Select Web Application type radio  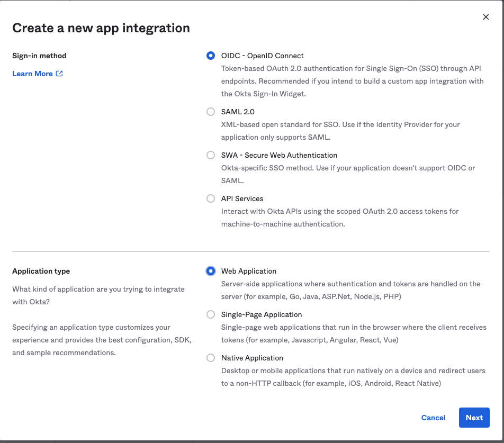coord(211,271)
